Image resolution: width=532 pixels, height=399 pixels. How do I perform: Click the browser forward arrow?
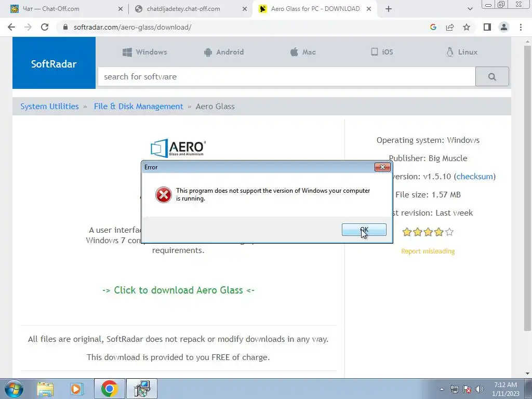pyautogui.click(x=28, y=27)
